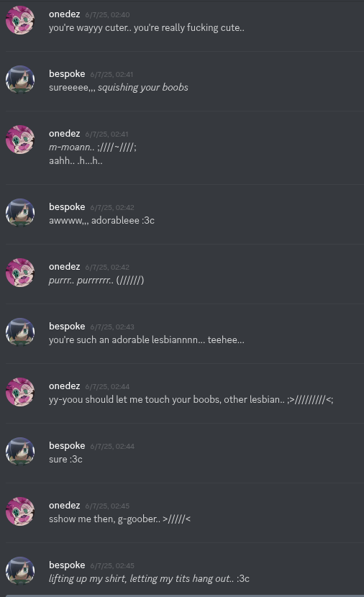Click the 02:40 timestamp on the first message
This screenshot has width=364, height=597.
(107, 15)
